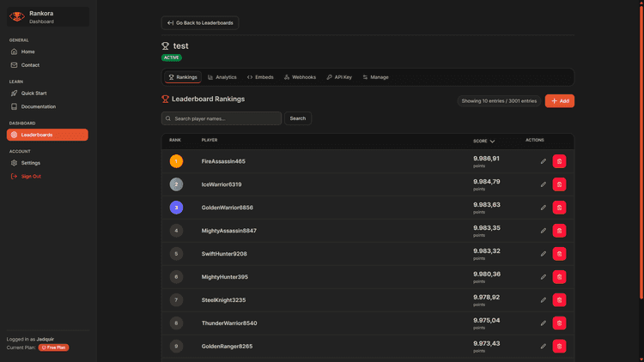Viewport: 644px width, 362px height.
Task: Focus the search player names field
Action: click(x=222, y=118)
